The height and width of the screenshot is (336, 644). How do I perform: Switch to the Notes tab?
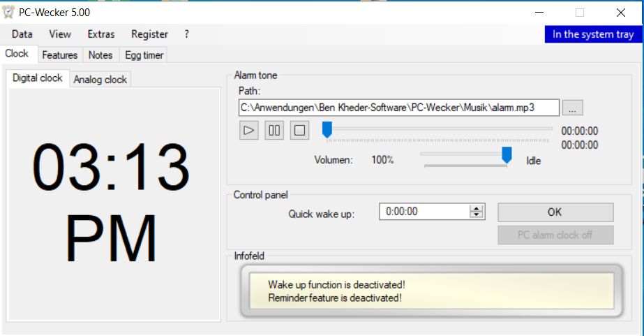tap(100, 55)
